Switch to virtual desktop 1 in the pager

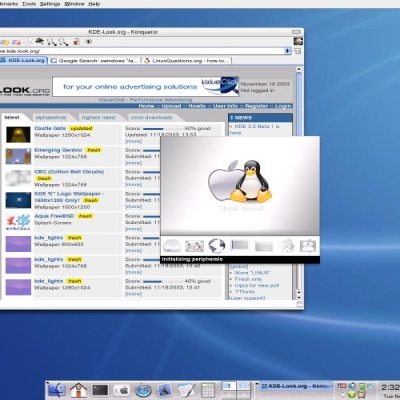pyautogui.click(x=229, y=386)
